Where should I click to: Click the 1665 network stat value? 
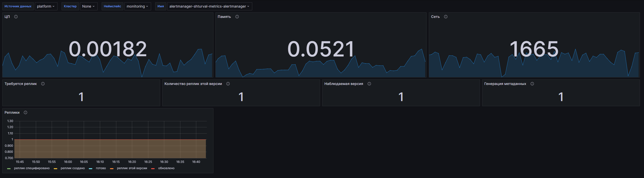click(534, 49)
